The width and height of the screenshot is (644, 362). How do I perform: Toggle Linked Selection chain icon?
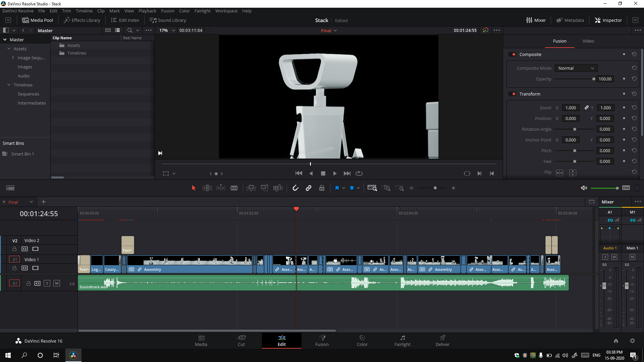tap(309, 188)
